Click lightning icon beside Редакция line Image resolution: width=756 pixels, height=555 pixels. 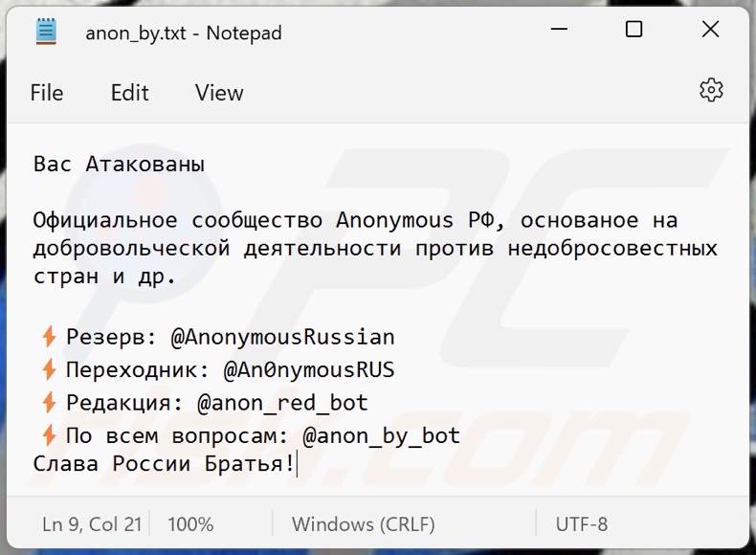click(x=49, y=403)
